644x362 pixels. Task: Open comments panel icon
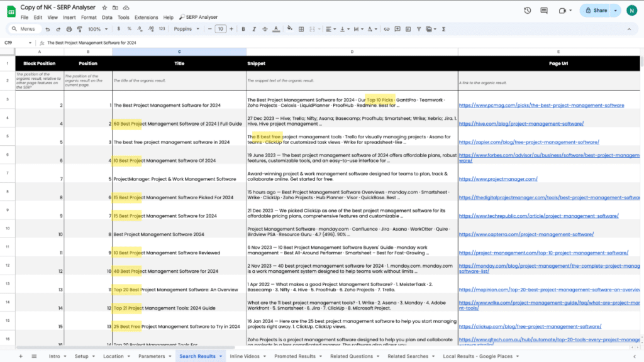click(544, 11)
